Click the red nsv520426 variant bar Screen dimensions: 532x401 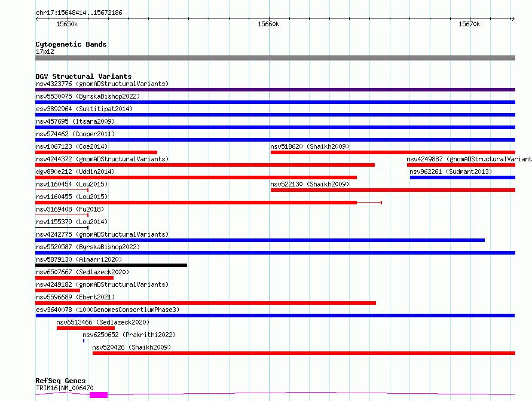tap(304, 353)
